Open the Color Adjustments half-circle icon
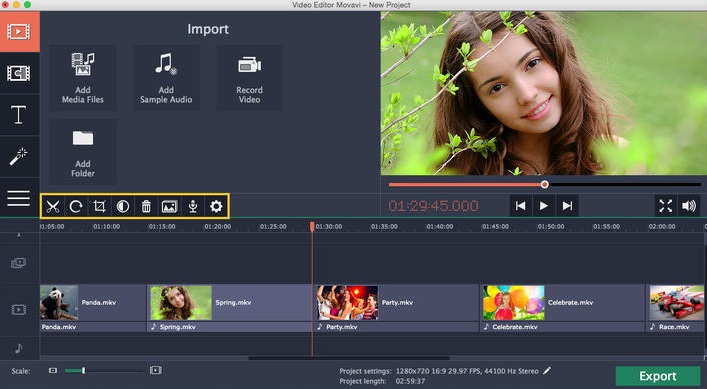This screenshot has width=707, height=389. click(x=123, y=206)
